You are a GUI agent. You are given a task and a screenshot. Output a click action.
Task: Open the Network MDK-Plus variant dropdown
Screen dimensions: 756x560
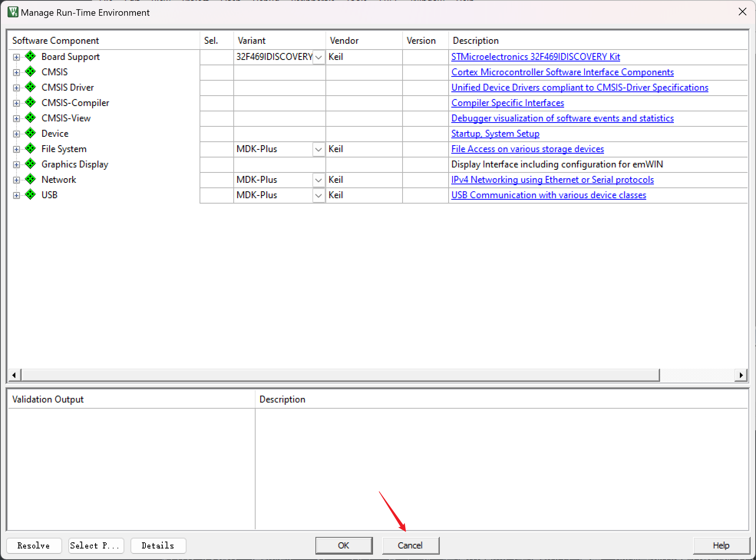click(x=319, y=180)
